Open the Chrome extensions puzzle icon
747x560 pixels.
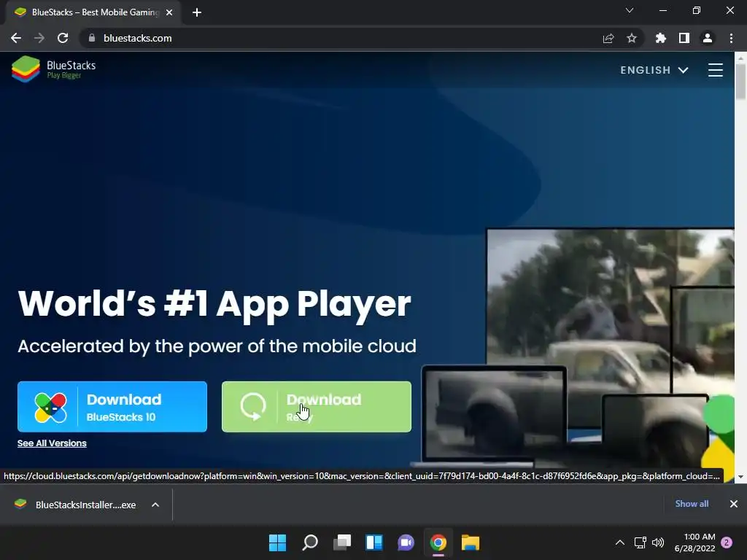tap(661, 38)
